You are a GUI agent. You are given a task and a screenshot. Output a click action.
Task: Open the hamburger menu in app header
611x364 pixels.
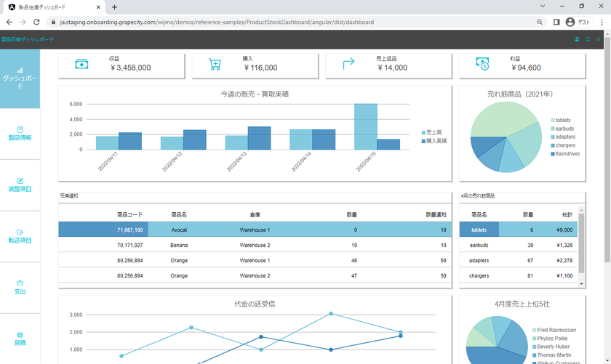tap(599, 39)
